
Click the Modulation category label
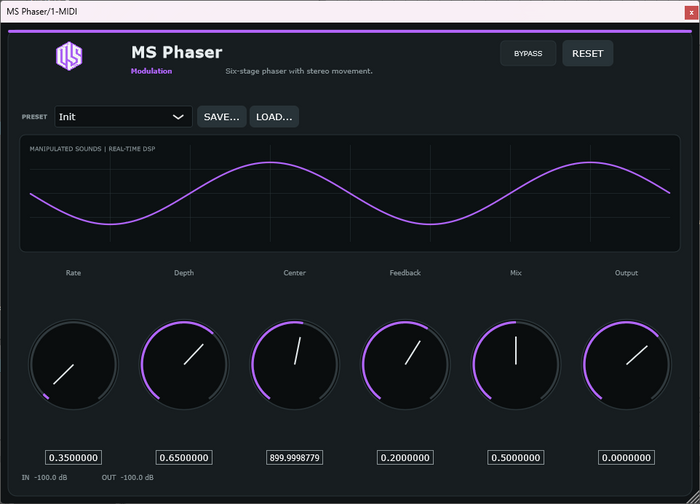click(151, 71)
